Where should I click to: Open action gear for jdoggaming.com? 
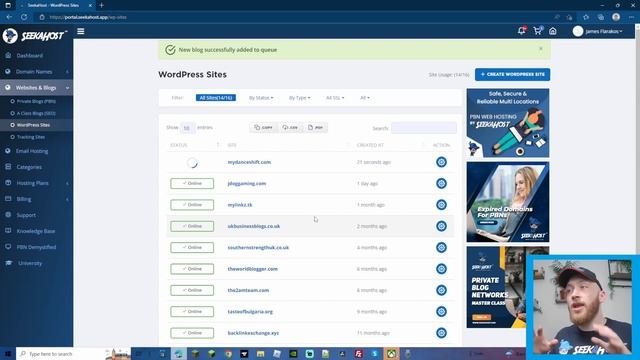pos(441,183)
